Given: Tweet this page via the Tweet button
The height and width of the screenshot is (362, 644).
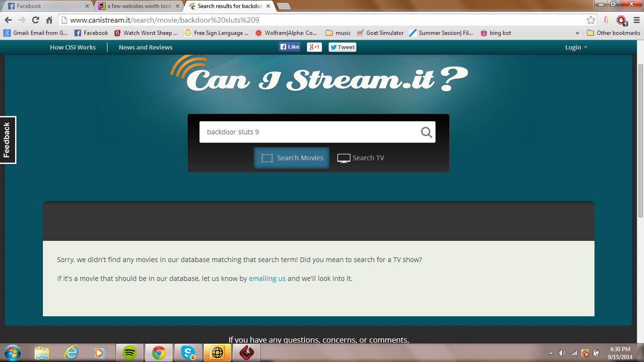Looking at the screenshot, I should (342, 47).
